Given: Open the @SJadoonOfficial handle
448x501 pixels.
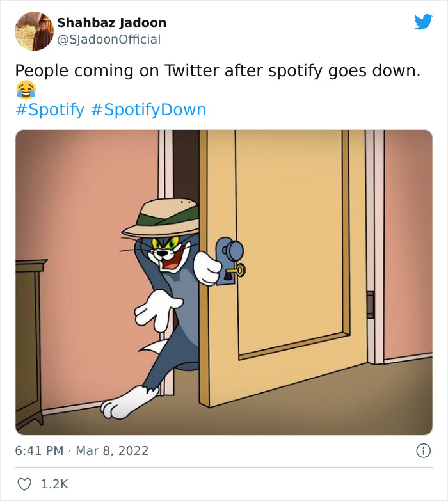Looking at the screenshot, I should pos(109,40).
